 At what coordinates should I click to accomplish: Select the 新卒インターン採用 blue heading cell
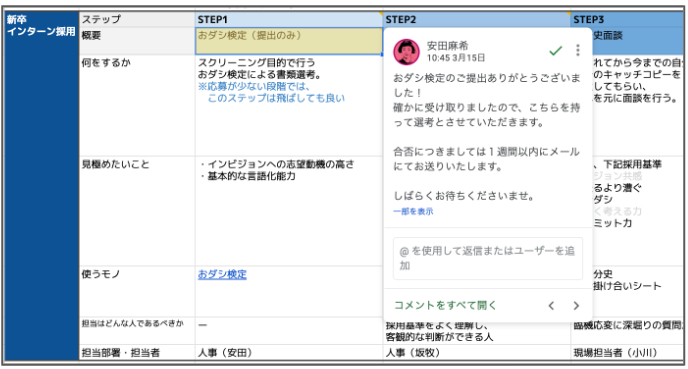(x=42, y=186)
